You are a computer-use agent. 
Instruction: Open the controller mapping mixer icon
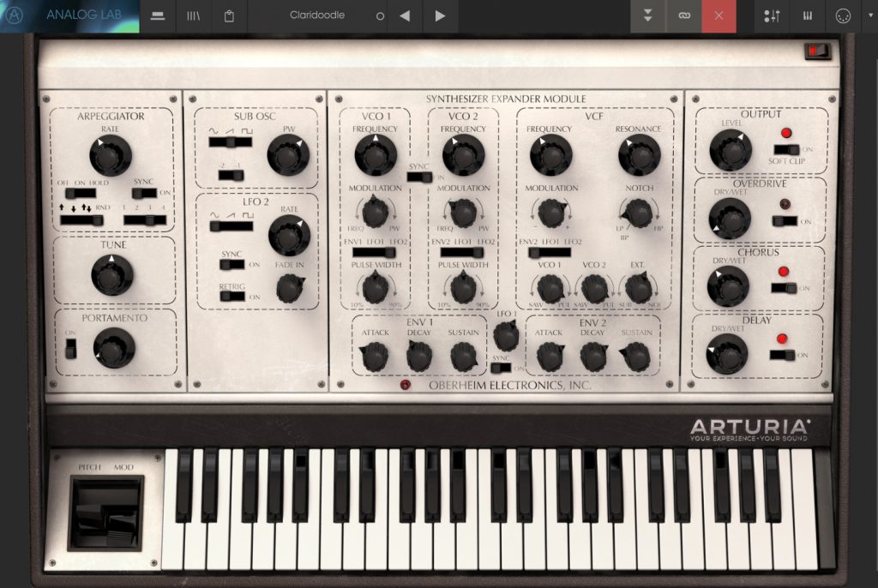[772, 15]
